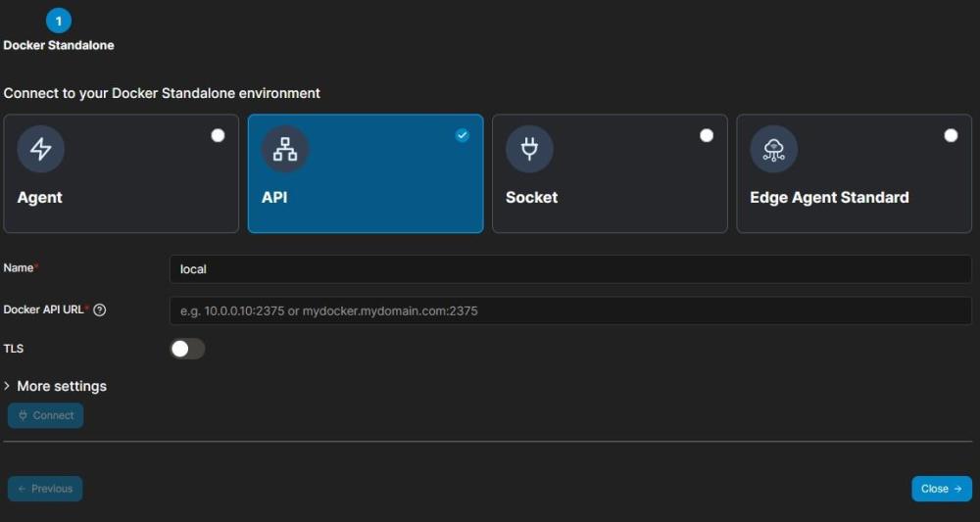This screenshot has height=522, width=980.
Task: Select the Docker Standalone step label
Action: (59, 45)
